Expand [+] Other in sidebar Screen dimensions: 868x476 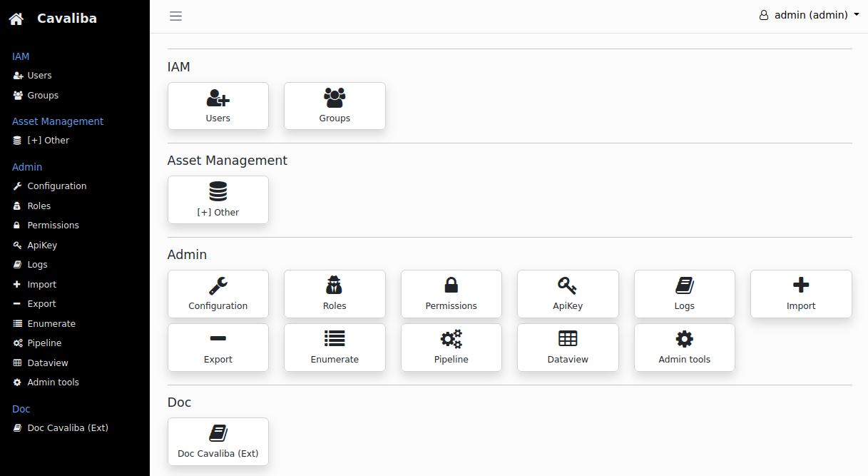tap(48, 141)
